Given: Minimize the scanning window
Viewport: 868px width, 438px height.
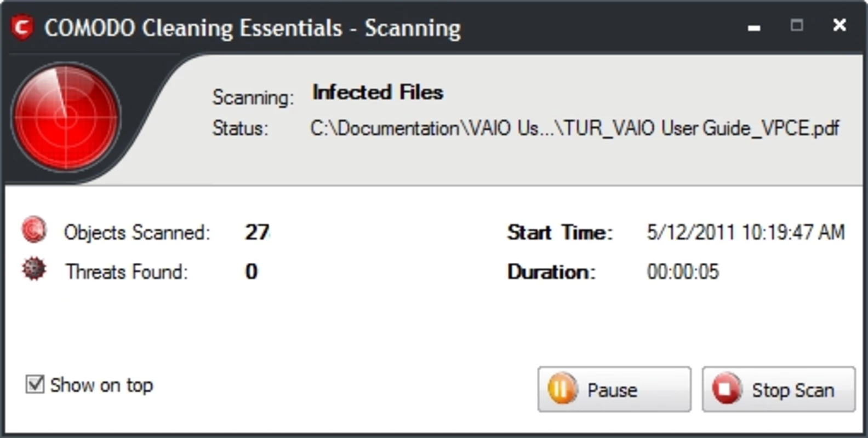Looking at the screenshot, I should [754, 27].
